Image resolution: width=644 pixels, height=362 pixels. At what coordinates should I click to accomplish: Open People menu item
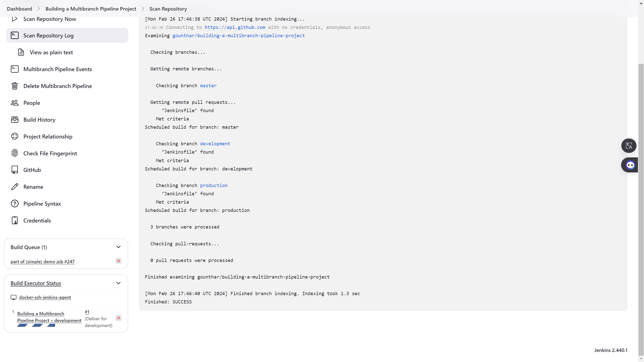coord(32,103)
